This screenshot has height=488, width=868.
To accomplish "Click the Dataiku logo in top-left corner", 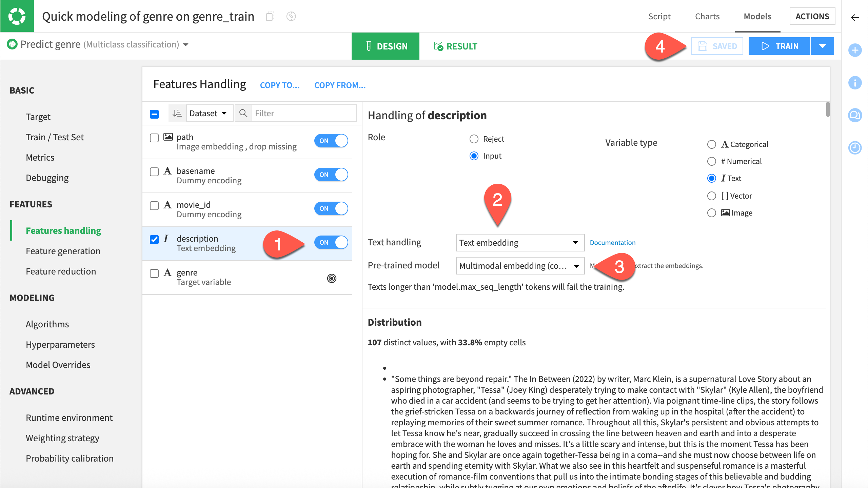I will (17, 16).
